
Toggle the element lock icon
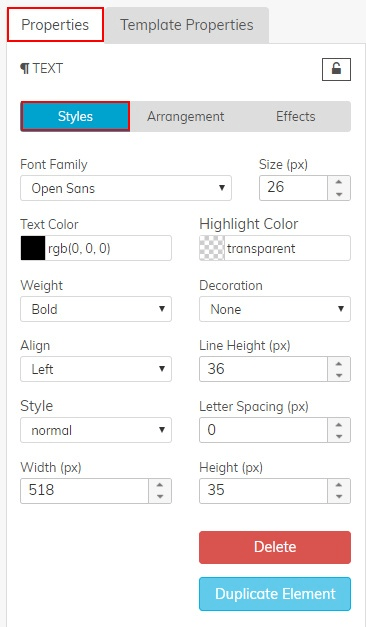(x=336, y=69)
